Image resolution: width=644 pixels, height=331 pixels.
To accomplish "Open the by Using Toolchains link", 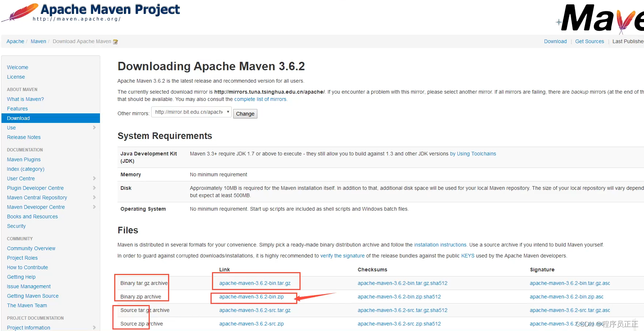I will (x=473, y=154).
